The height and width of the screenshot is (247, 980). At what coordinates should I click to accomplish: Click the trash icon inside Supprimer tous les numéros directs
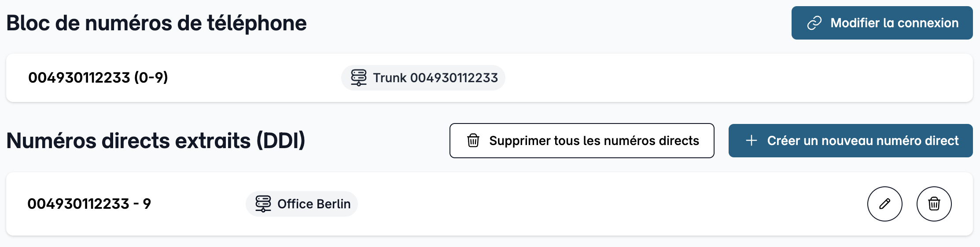point(473,141)
